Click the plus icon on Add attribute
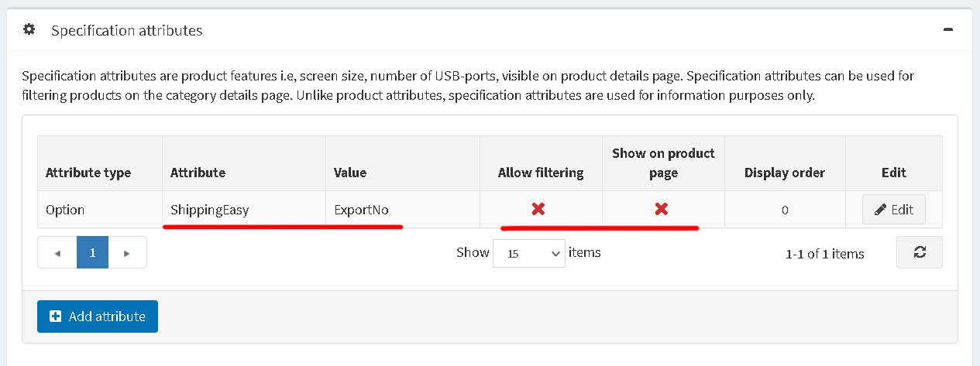Image resolution: width=980 pixels, height=366 pixels. point(55,316)
